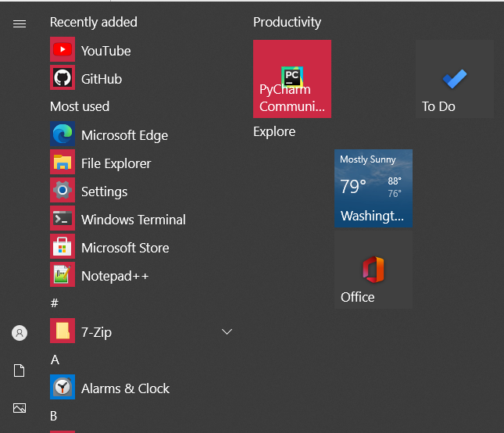The image size is (504, 433).
Task: Open the To Do tile
Action: [x=454, y=79]
